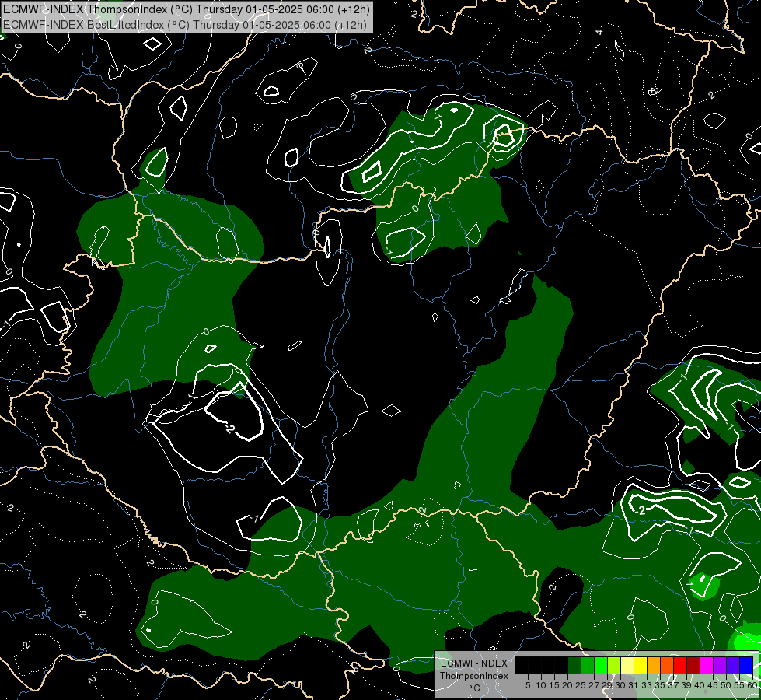The height and width of the screenshot is (700, 761).
Task: Click the legend tick label 50
Action: point(726,685)
